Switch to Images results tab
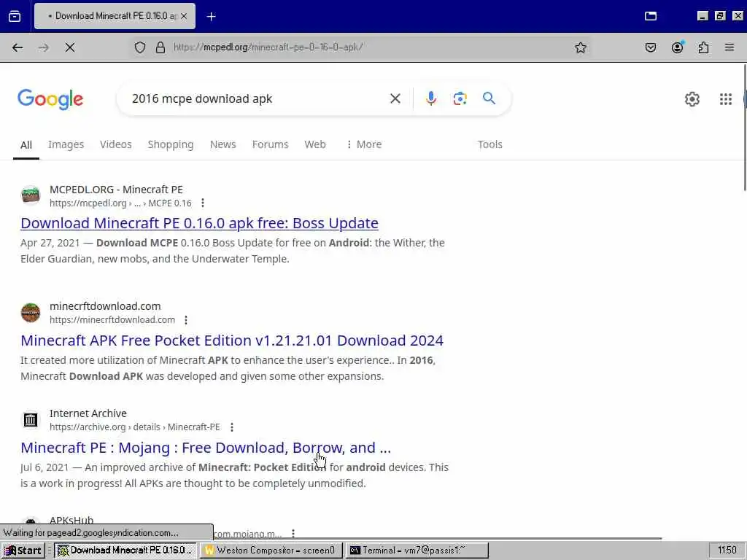Viewport: 747px width, 560px height. pyautogui.click(x=66, y=144)
